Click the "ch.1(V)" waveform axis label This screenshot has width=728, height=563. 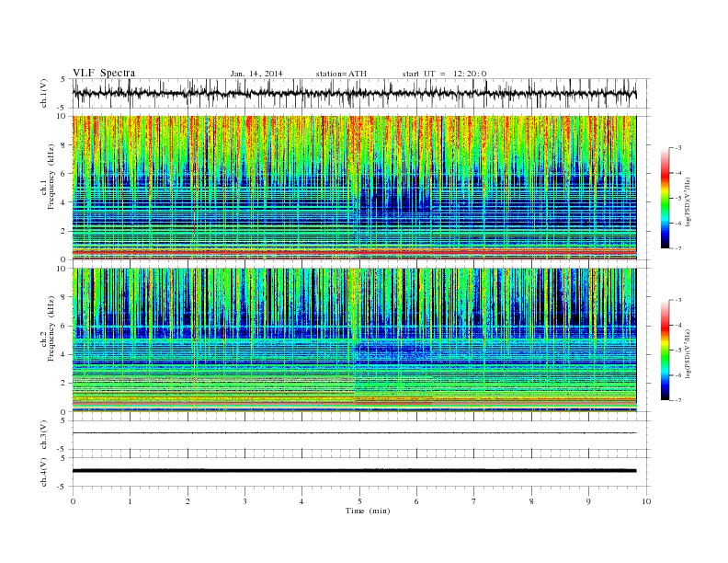click(x=44, y=93)
